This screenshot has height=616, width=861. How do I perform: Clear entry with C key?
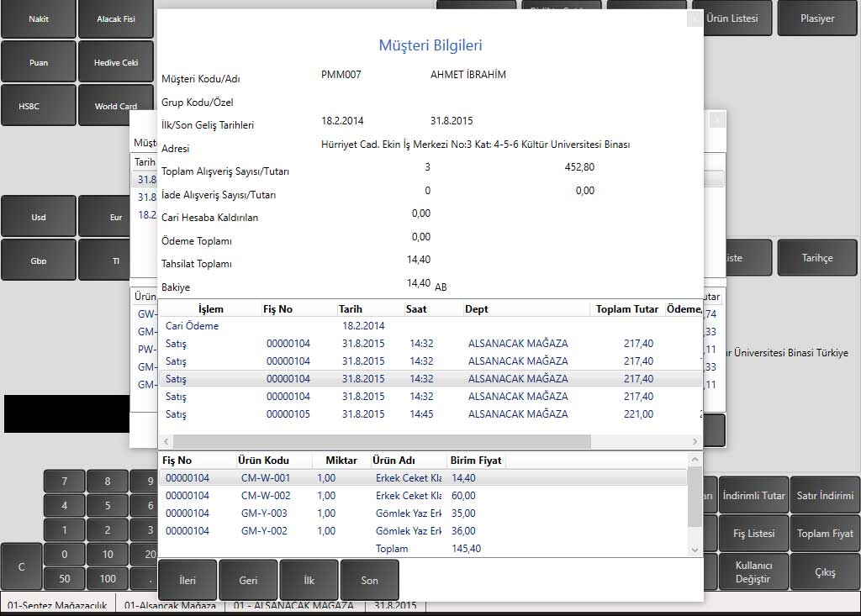click(x=21, y=566)
